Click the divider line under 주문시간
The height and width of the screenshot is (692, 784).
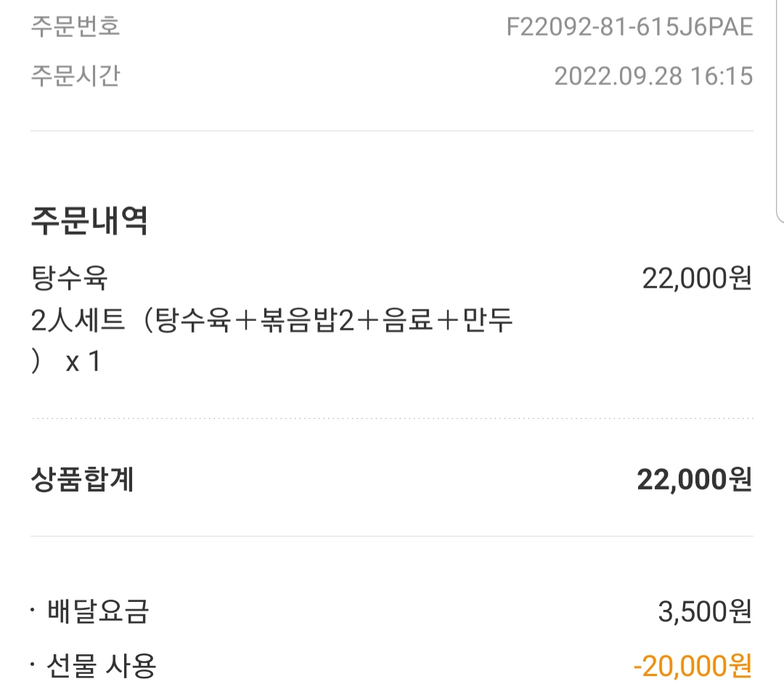point(392,131)
